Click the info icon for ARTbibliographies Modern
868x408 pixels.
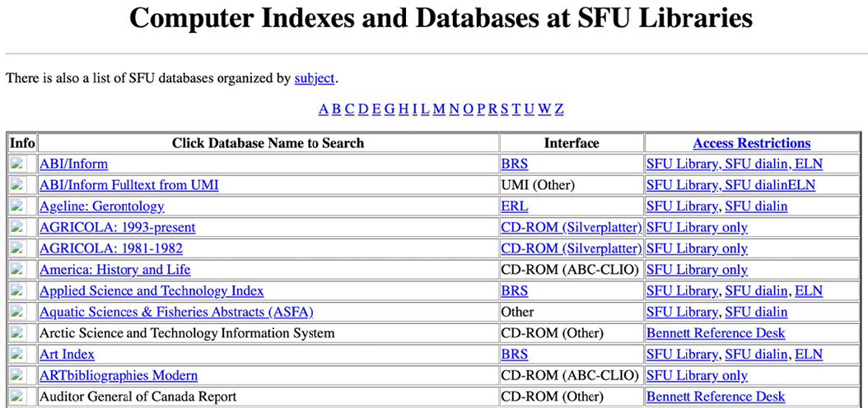click(x=18, y=375)
